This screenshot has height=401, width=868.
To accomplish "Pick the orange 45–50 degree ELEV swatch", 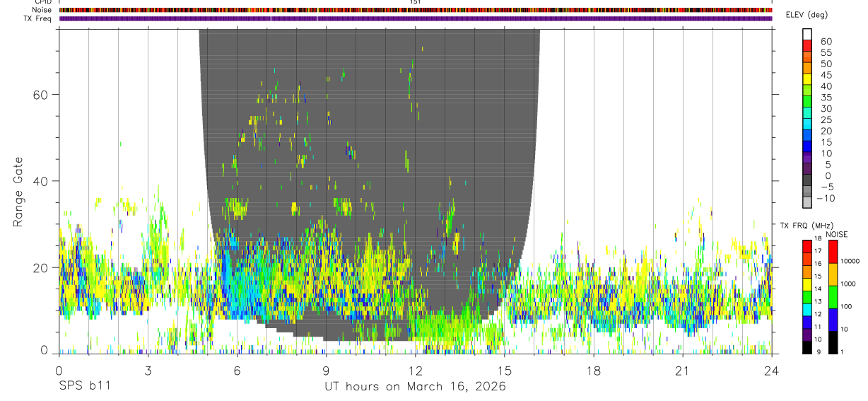I will (x=807, y=68).
